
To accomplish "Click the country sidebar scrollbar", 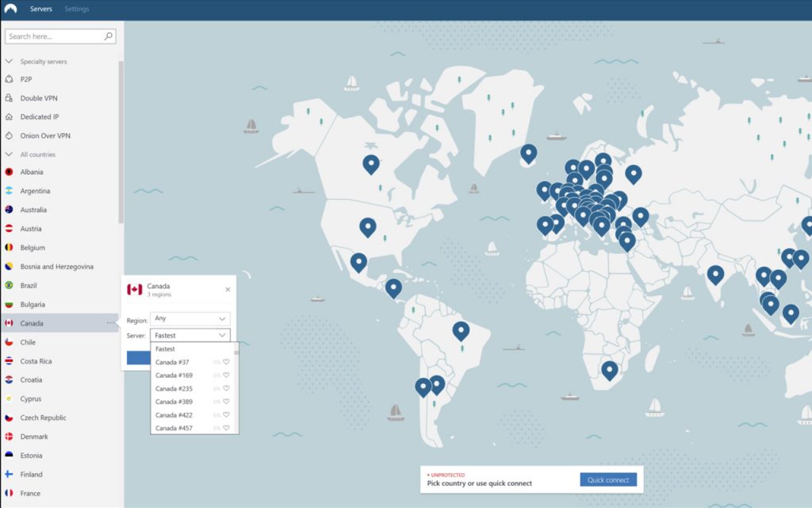I will click(x=121, y=142).
